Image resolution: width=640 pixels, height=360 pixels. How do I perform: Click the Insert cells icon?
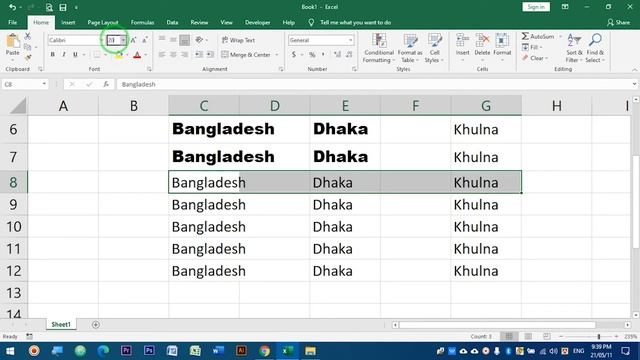click(x=462, y=41)
